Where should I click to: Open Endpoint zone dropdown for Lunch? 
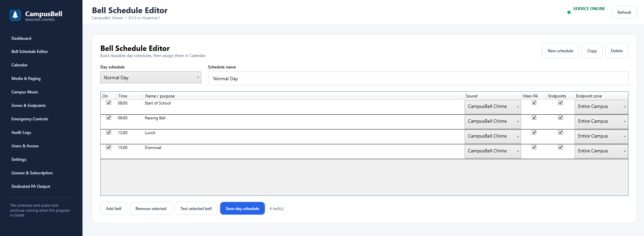(x=601, y=136)
